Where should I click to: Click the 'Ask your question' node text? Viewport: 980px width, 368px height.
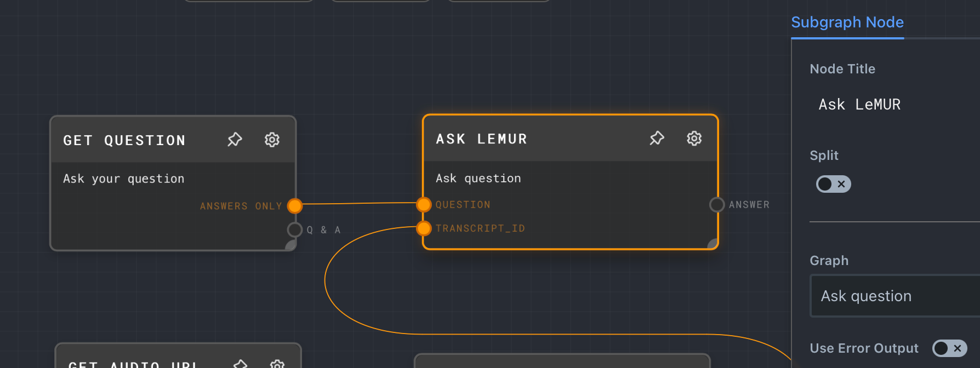tap(124, 179)
